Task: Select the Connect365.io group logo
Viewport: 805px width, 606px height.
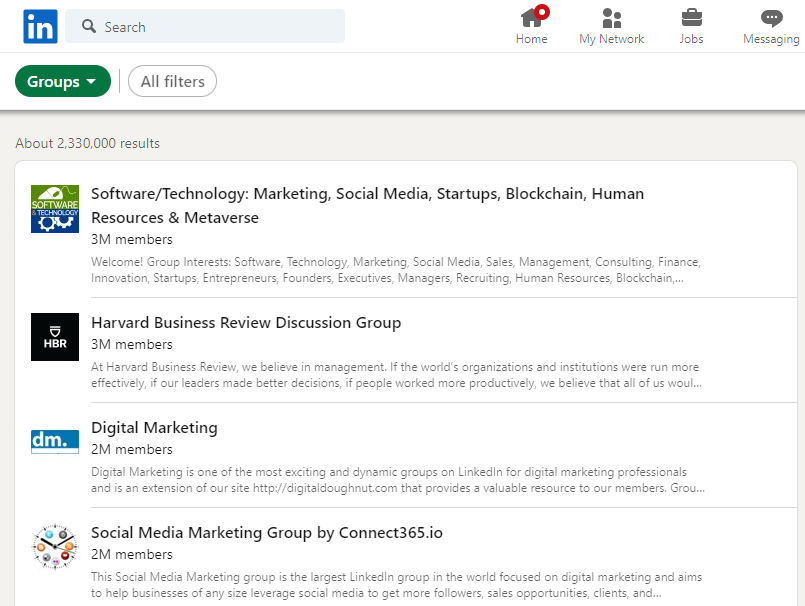Action: click(x=54, y=546)
